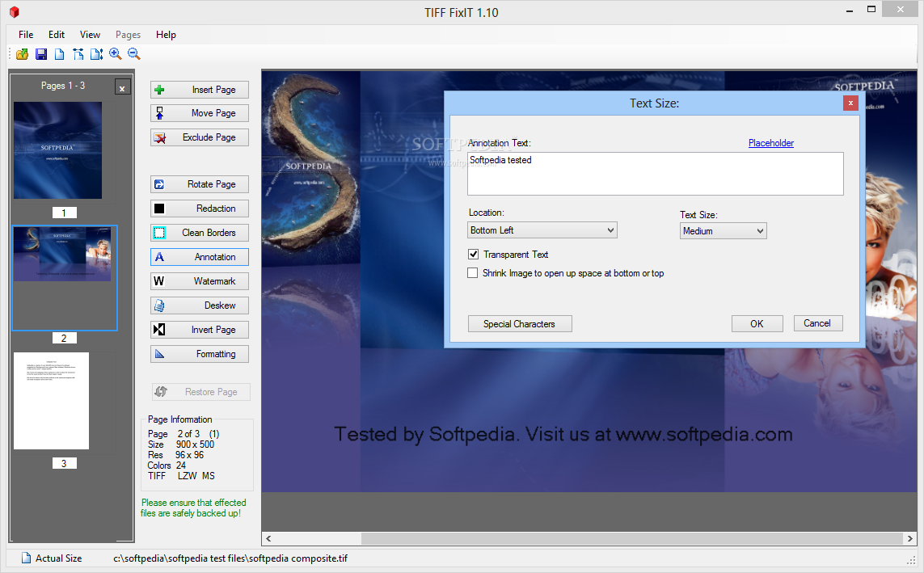The height and width of the screenshot is (573, 924).
Task: Show the page at actual size using the blank page toolbar icon
Action: tap(60, 54)
